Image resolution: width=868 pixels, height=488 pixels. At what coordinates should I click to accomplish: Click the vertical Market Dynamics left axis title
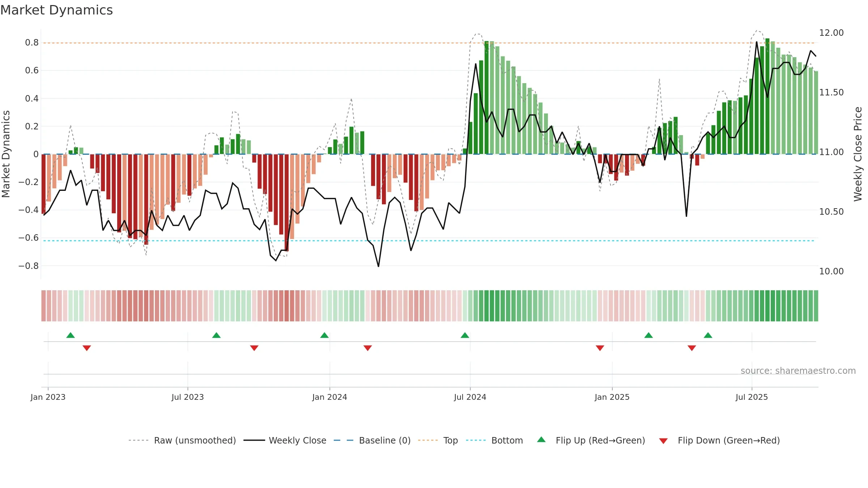[x=6, y=154]
